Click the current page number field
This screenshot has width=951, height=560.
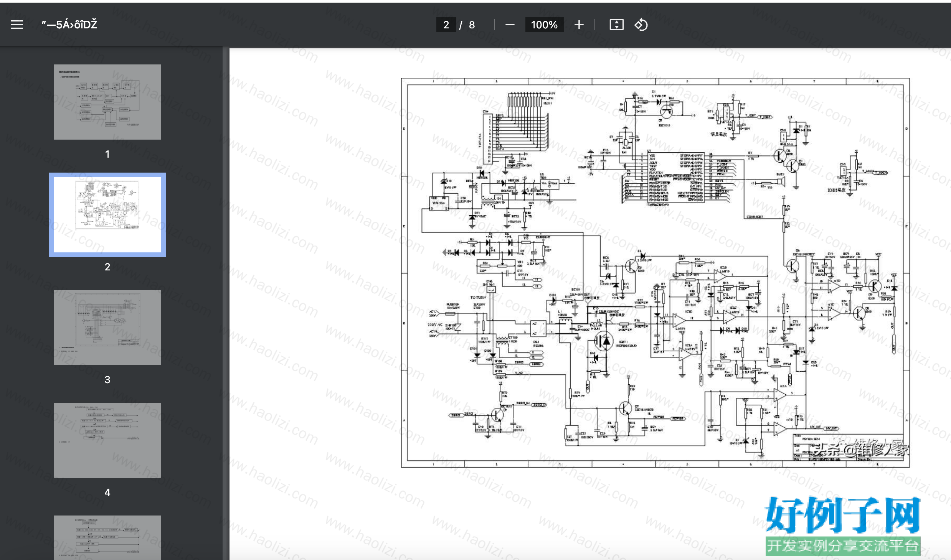(446, 25)
